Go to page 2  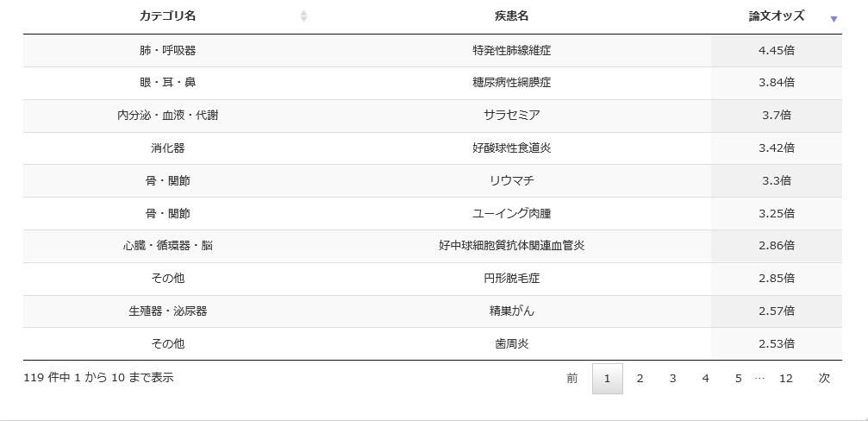click(640, 379)
